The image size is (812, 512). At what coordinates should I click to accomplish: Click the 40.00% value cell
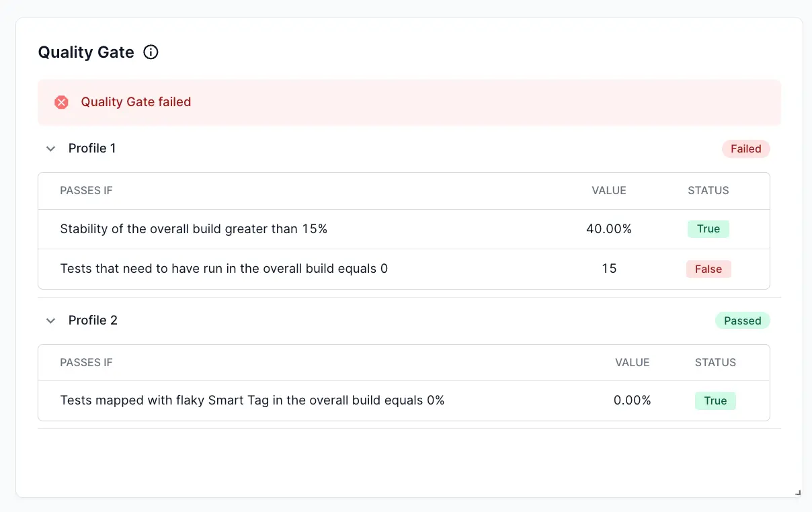[609, 229]
